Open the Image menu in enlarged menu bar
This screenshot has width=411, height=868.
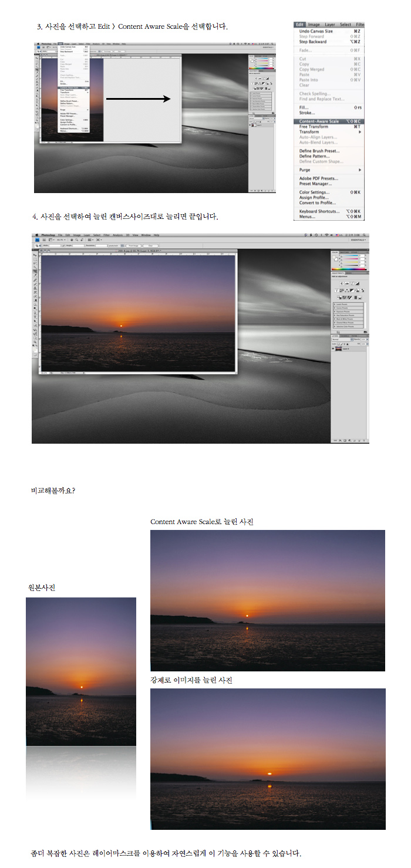click(314, 25)
